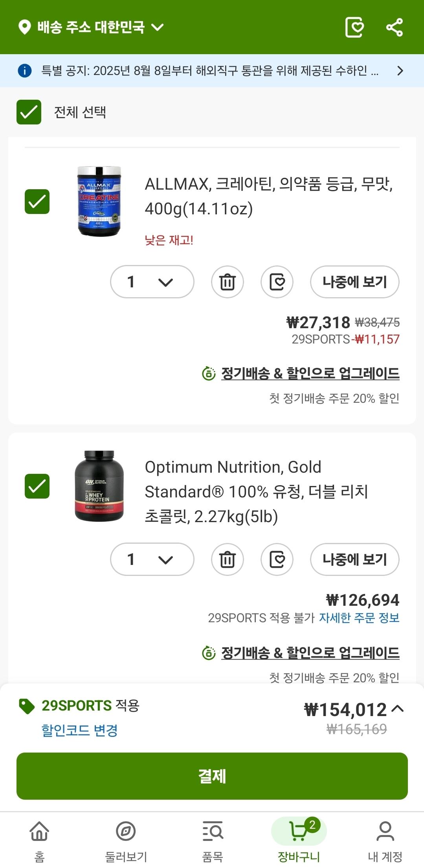Open the ALLMAX creatine product thumbnail
Viewport: 424px width, 868px height.
click(x=99, y=201)
